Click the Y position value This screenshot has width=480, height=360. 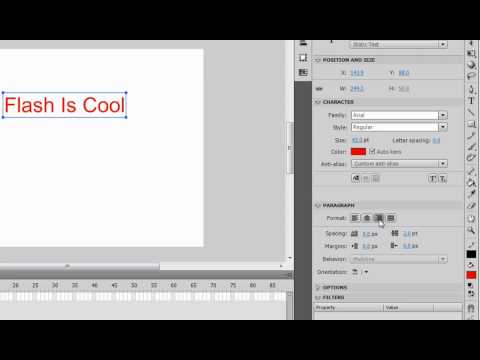pos(404,73)
